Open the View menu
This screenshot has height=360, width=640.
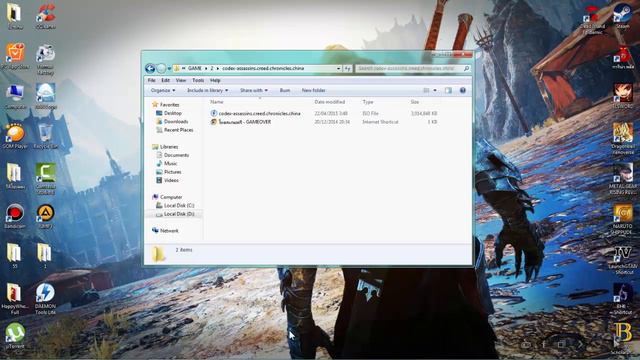coord(181,80)
